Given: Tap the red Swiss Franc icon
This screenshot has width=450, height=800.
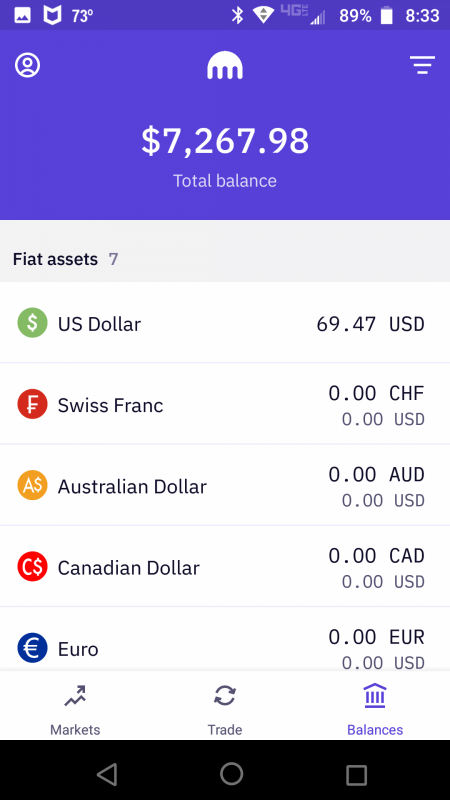Looking at the screenshot, I should (33, 404).
